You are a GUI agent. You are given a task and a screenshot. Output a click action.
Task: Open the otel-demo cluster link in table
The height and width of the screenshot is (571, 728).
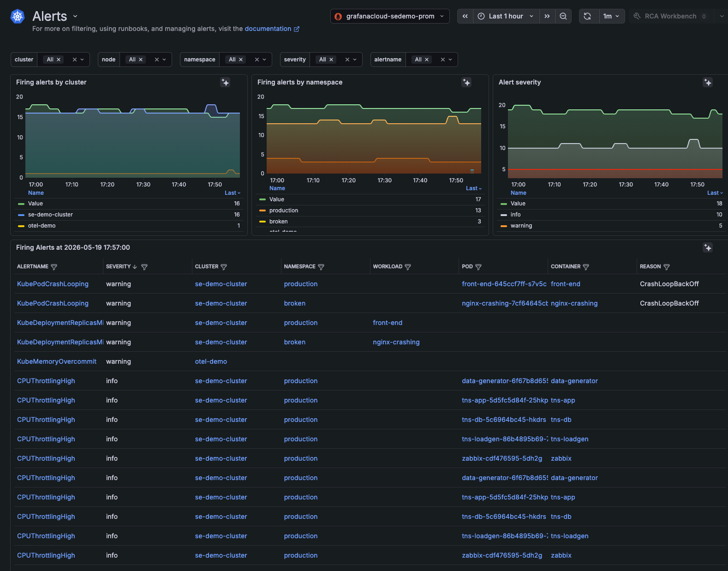click(211, 361)
